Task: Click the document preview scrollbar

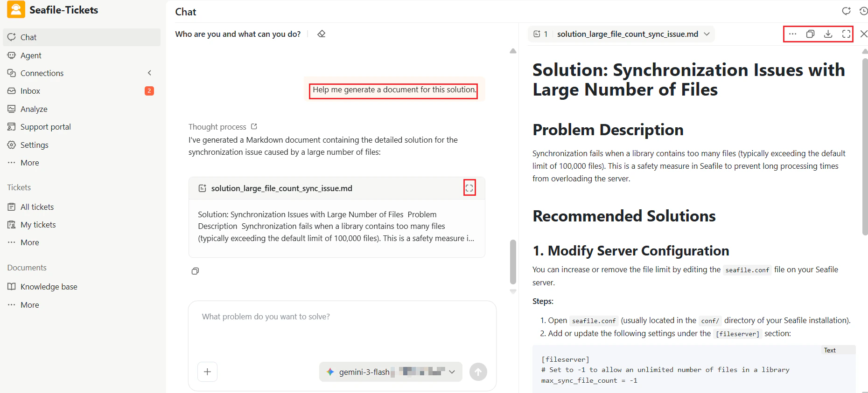Action: (865, 146)
